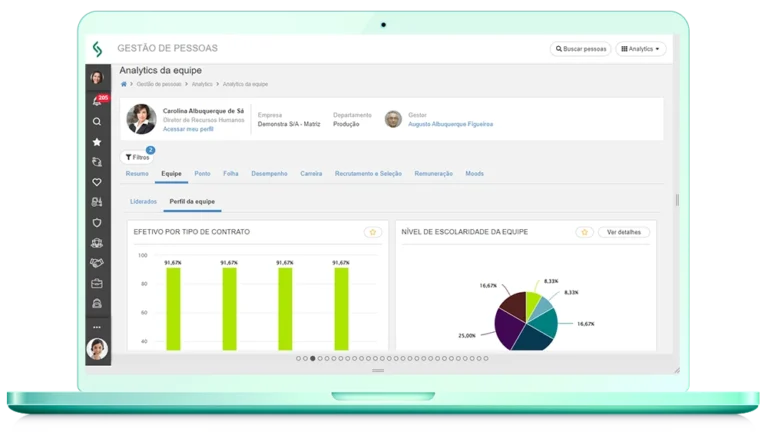This screenshot has height=432, width=768.
Task: Select the third carousel dot indicator
Action: [x=312, y=358]
